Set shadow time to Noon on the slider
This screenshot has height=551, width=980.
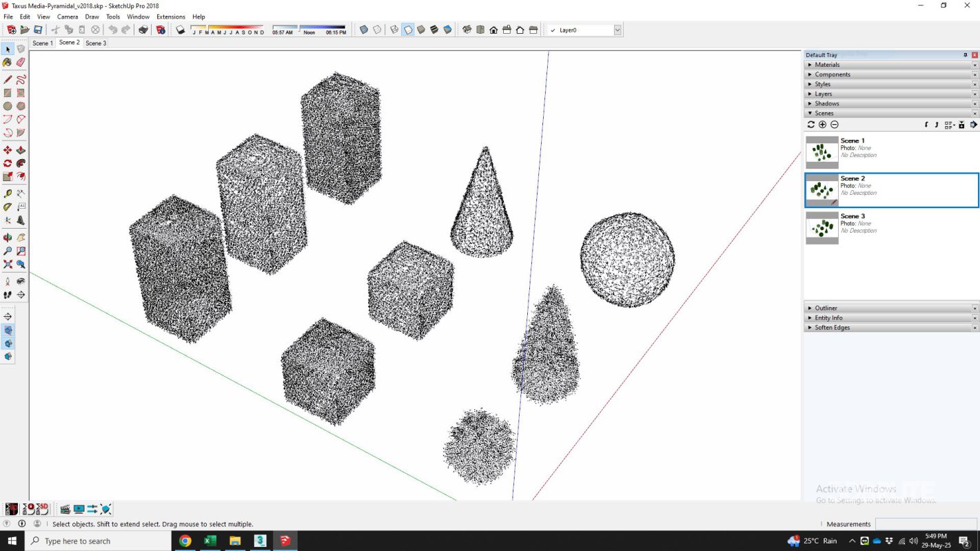[x=309, y=28]
